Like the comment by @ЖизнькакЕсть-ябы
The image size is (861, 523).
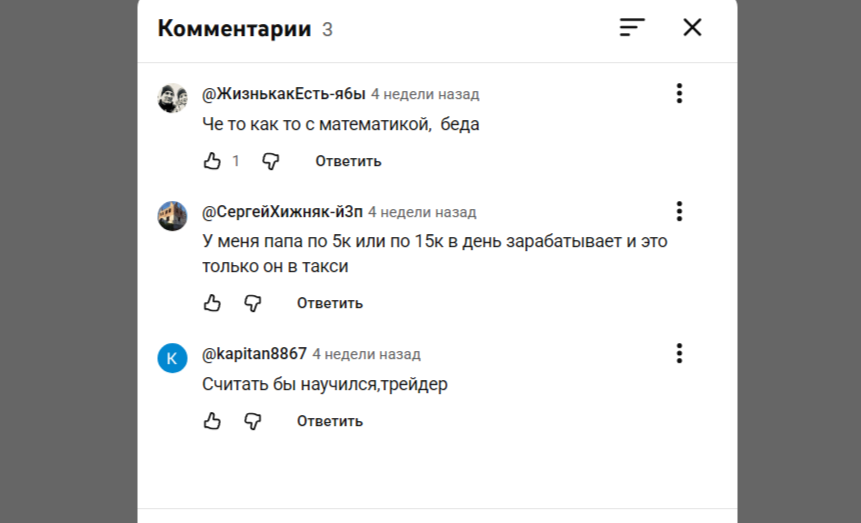pyautogui.click(x=212, y=161)
